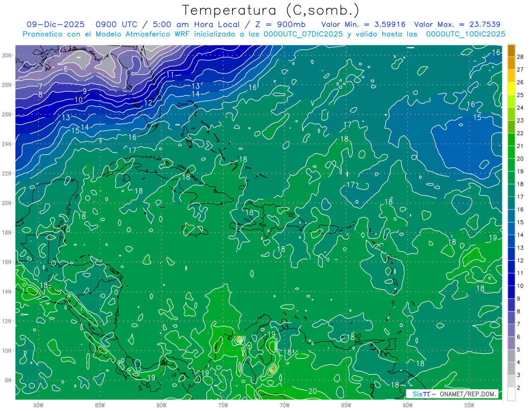Click the "18N" latitude axis label
This screenshot has width=532, height=411.
pos(7,232)
